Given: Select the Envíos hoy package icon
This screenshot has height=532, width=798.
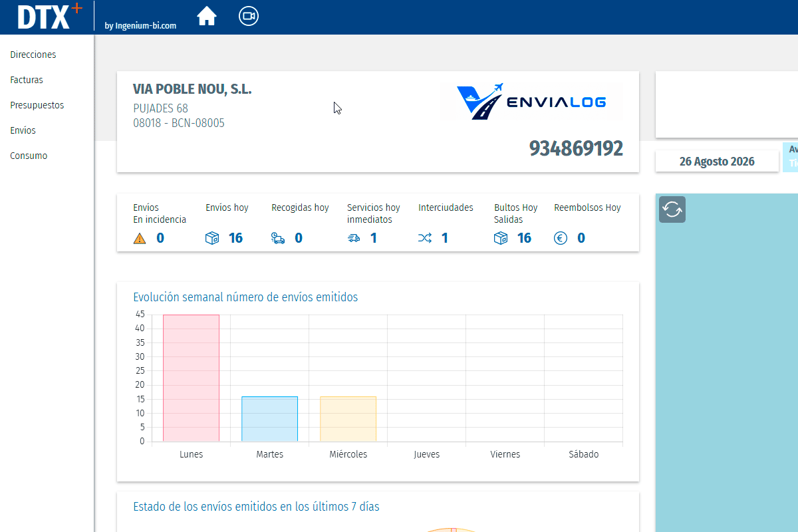Looking at the screenshot, I should click(212, 238).
